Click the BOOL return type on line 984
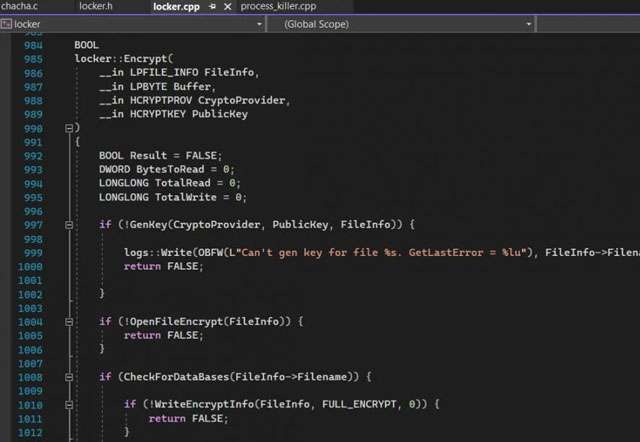The height and width of the screenshot is (442, 640). [86, 45]
